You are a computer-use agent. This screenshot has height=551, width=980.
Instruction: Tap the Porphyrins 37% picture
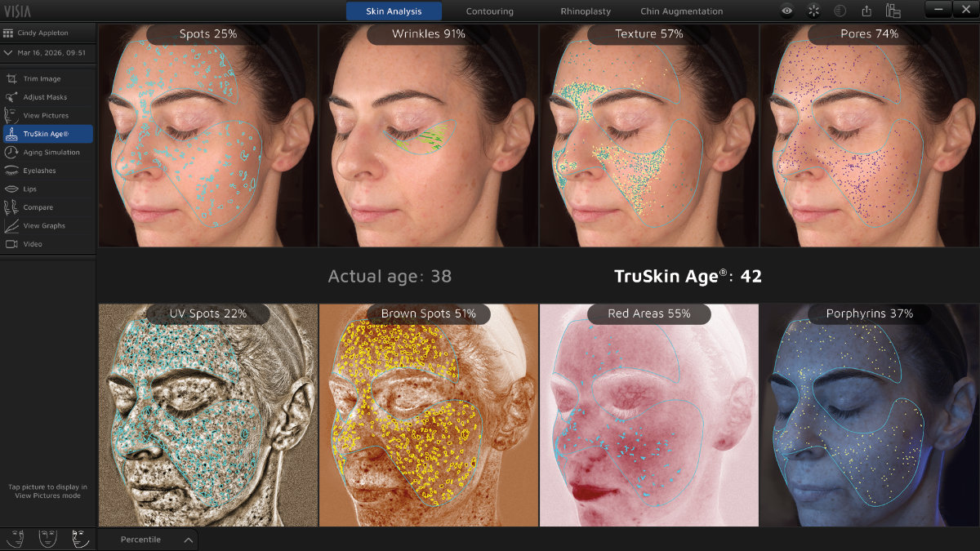coord(869,415)
